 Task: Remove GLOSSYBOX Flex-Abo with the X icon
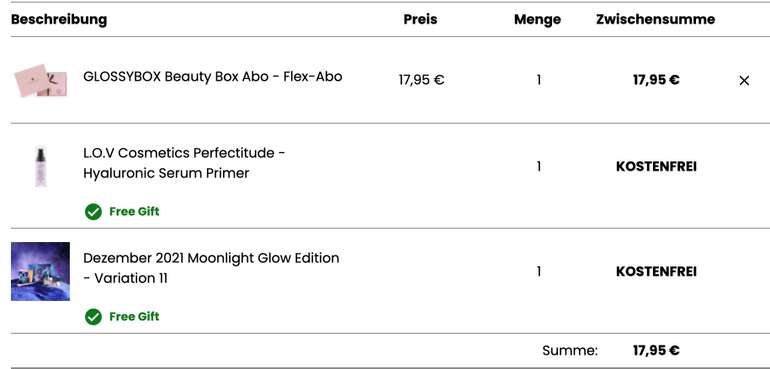(744, 81)
